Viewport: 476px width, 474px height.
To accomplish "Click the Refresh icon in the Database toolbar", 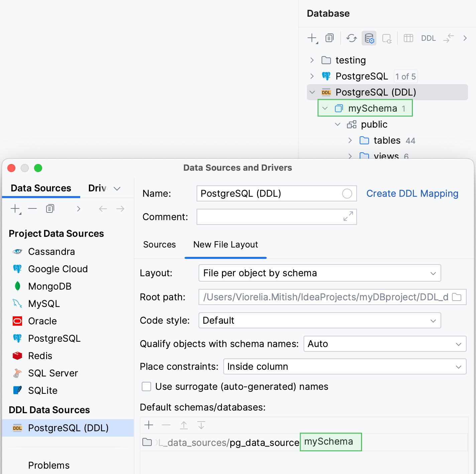I will (351, 38).
